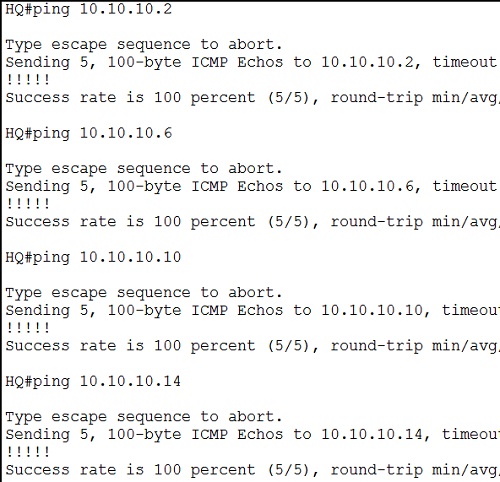Click 'Type escape sequence' line after ping 10.10.10.10
500x482 pixels.
coord(144,293)
